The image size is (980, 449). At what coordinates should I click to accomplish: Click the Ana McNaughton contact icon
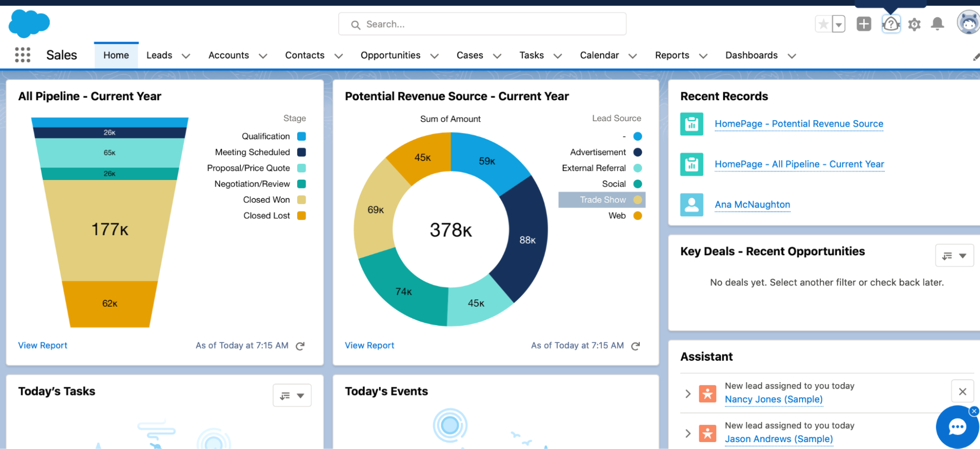tap(692, 205)
